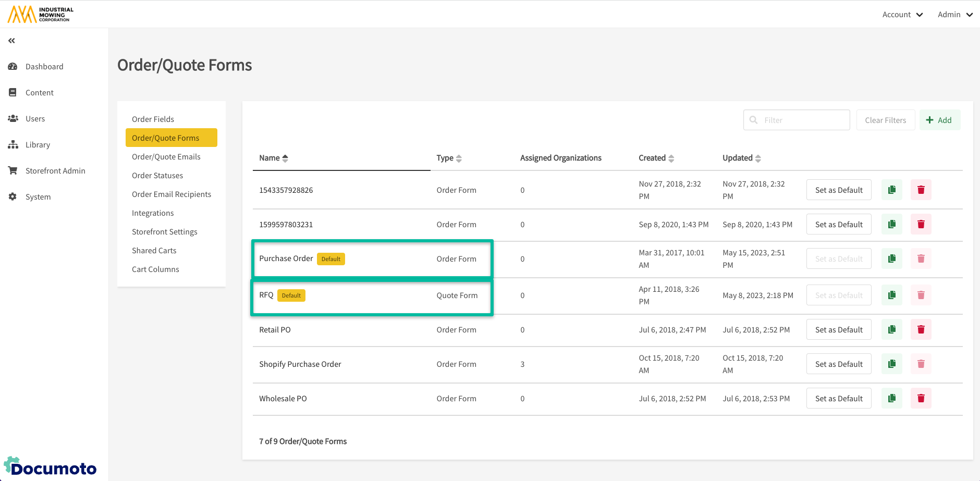Image resolution: width=980 pixels, height=481 pixels.
Task: Expand the Admin dropdown menu
Action: tap(954, 15)
